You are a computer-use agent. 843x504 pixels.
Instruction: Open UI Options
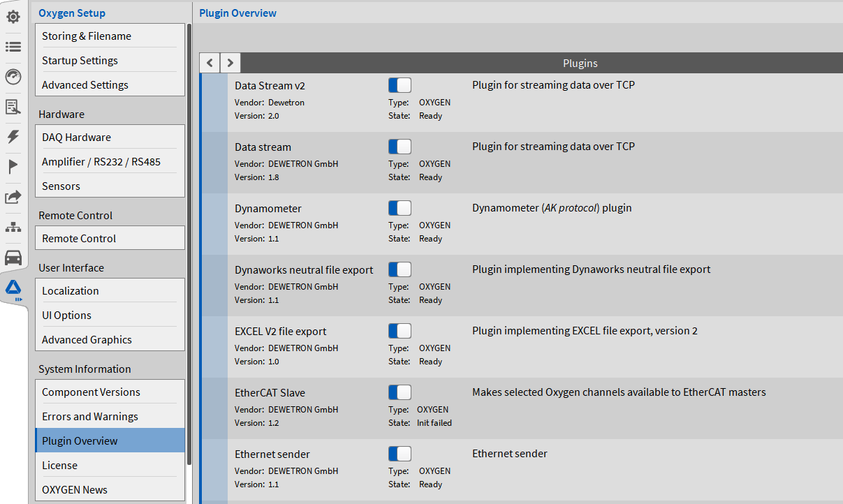(x=110, y=315)
